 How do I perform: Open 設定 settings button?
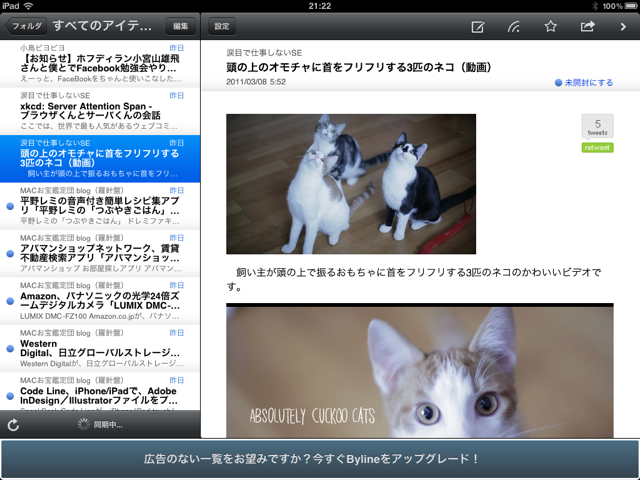222,25
